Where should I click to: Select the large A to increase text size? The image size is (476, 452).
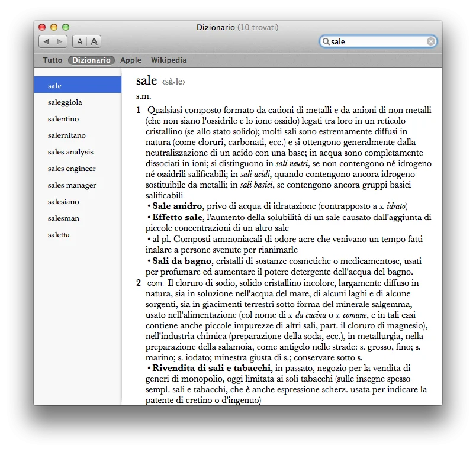94,41
